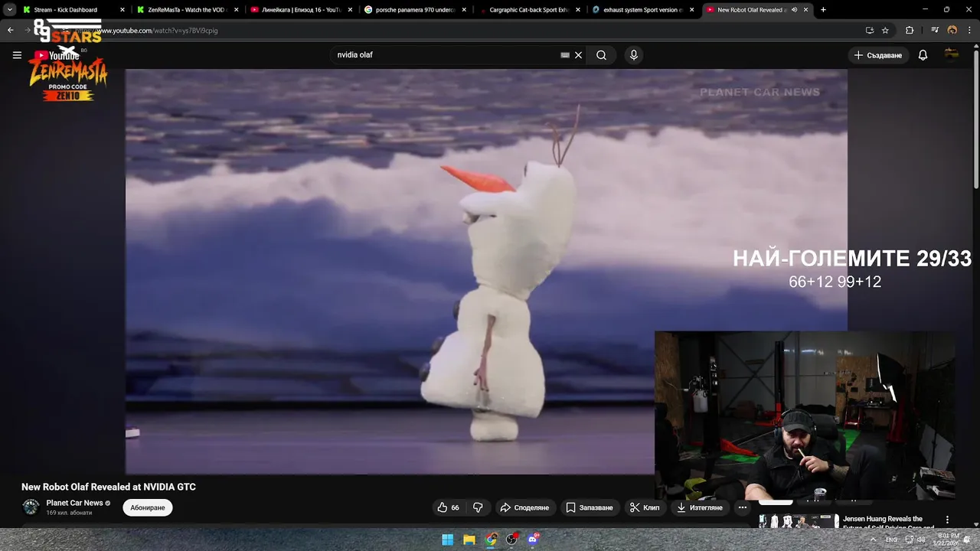980x551 pixels.
Task: Open Windows Start menu
Action: [448, 540]
